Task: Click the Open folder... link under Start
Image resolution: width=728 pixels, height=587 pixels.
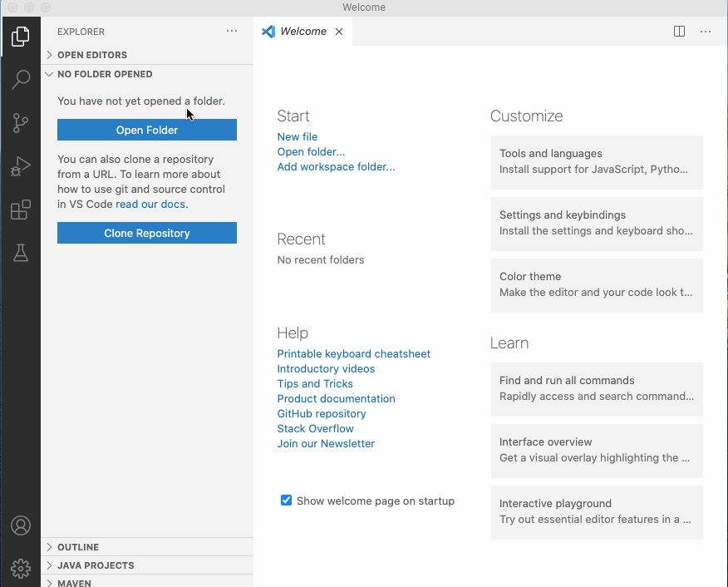Action: coord(311,152)
